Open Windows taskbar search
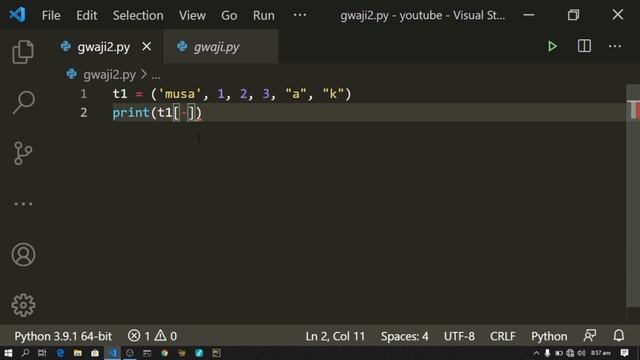Image resolution: width=640 pixels, height=360 pixels. [x=25, y=353]
